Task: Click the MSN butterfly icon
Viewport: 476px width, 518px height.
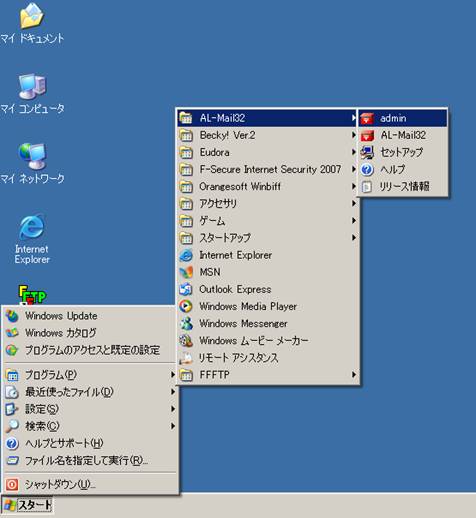Action: [x=186, y=272]
